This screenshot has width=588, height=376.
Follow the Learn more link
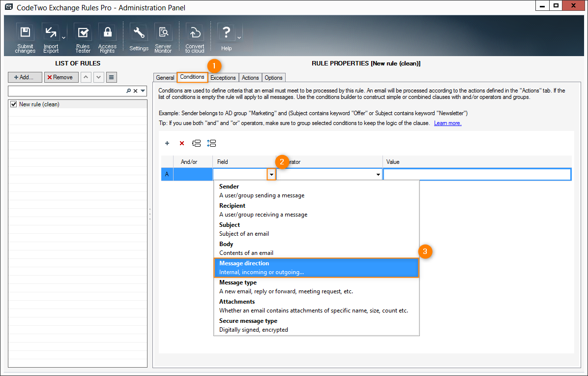(448, 123)
